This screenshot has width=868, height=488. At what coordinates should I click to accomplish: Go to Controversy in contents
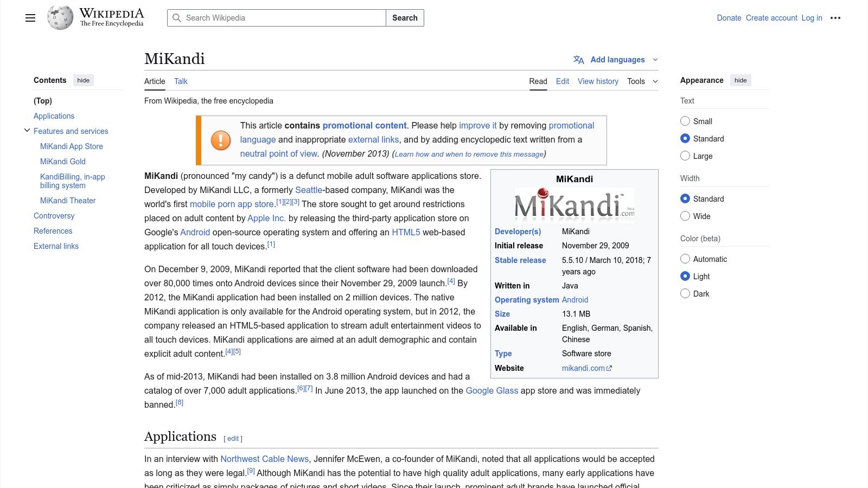click(54, 216)
